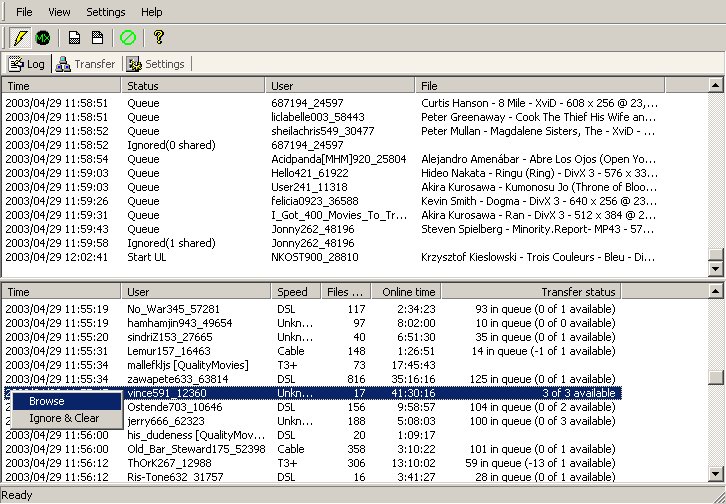Click the second document icon in toolbar
The height and width of the screenshot is (504, 726).
pos(97,38)
